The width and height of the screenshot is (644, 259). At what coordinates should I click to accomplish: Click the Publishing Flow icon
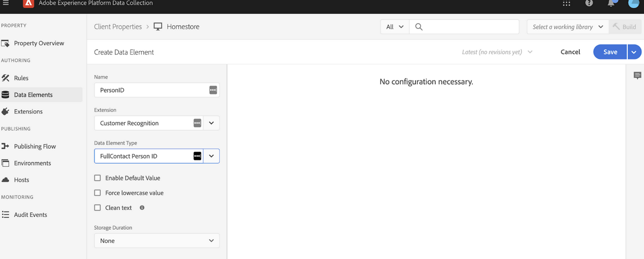[6, 146]
